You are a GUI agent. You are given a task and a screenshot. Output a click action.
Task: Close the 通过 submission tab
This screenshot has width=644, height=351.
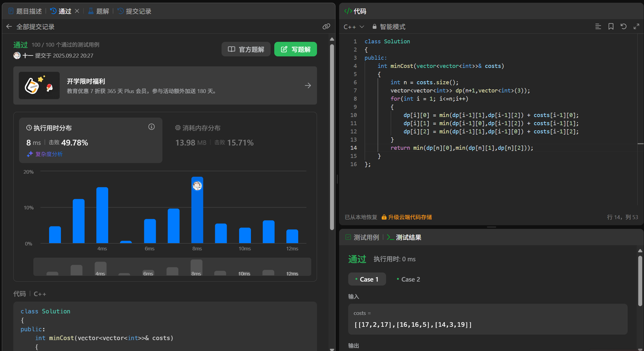tap(77, 11)
